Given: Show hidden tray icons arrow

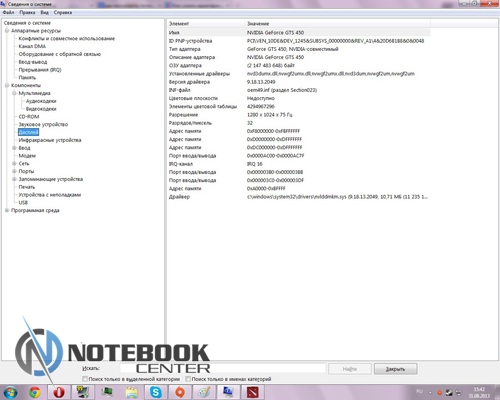Looking at the screenshot, I should point(430,393).
